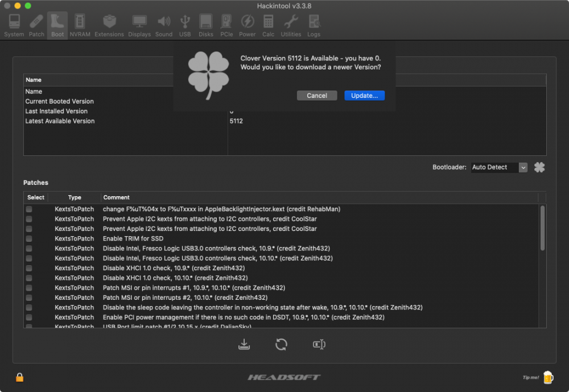Viewport: 569px width, 392px height.
Task: Select the Current Booted Version row
Action: (x=285, y=101)
